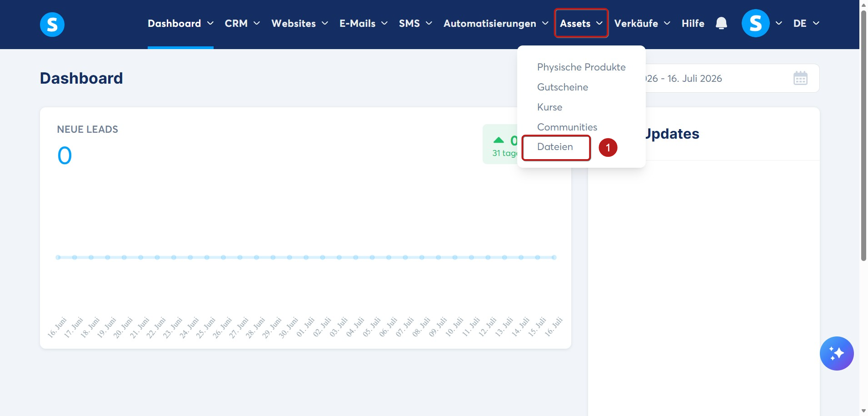Click the scrollbar down arrow
This screenshot has height=416, width=868.
click(863, 411)
